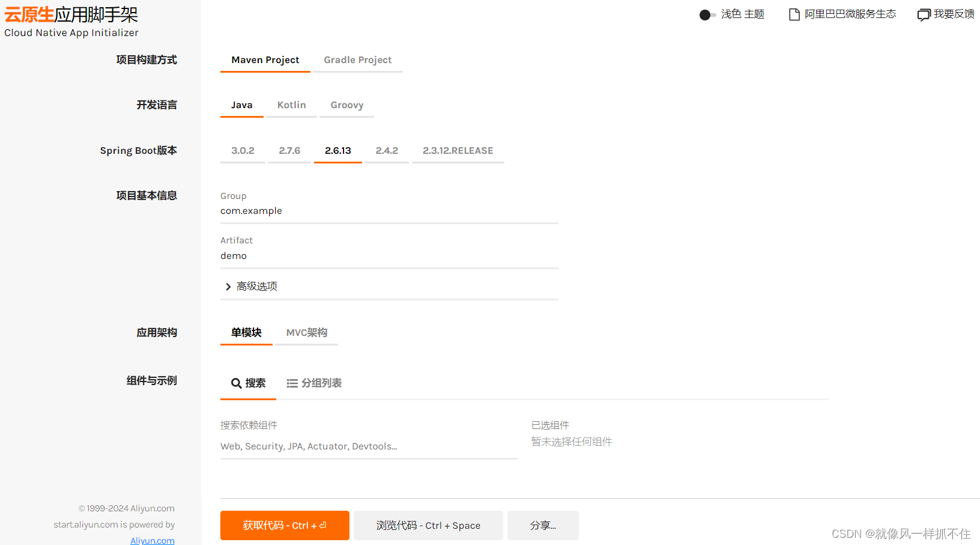
Task: Select Spring Boot version 2.4.2
Action: [x=387, y=151]
